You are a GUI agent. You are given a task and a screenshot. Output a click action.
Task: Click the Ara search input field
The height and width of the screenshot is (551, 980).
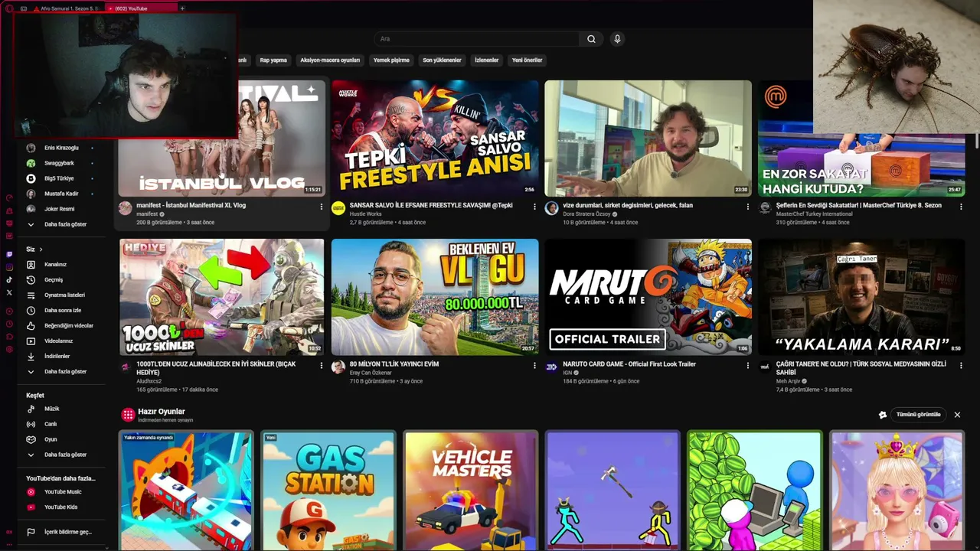(x=477, y=39)
